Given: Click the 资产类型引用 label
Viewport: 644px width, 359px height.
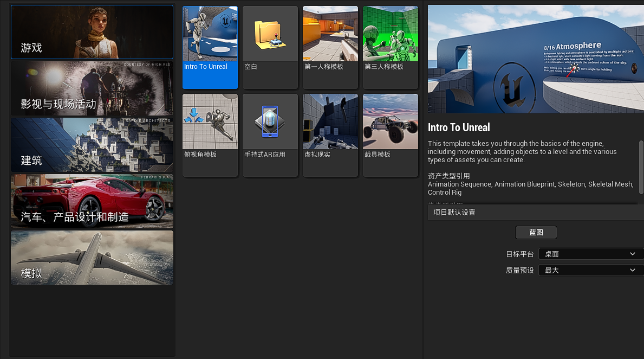Looking at the screenshot, I should click(x=449, y=176).
